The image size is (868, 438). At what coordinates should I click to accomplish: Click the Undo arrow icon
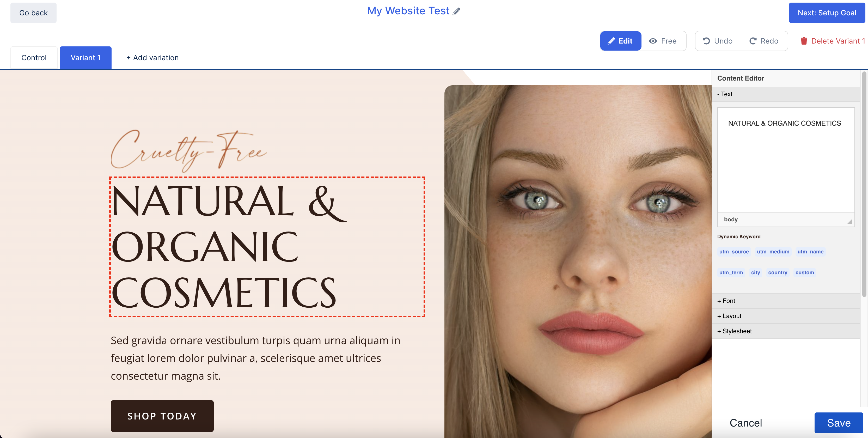[706, 41]
